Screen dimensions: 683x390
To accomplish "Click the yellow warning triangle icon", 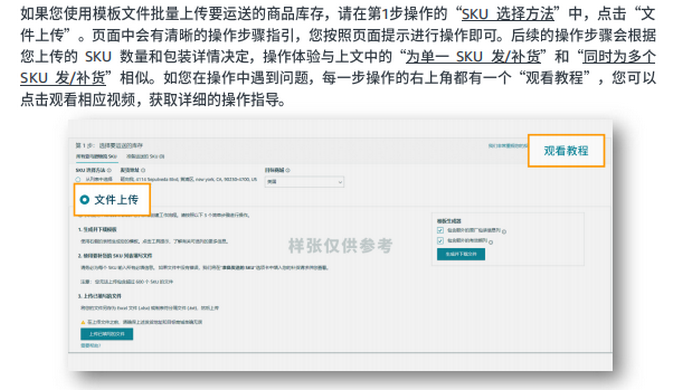I will (83, 322).
